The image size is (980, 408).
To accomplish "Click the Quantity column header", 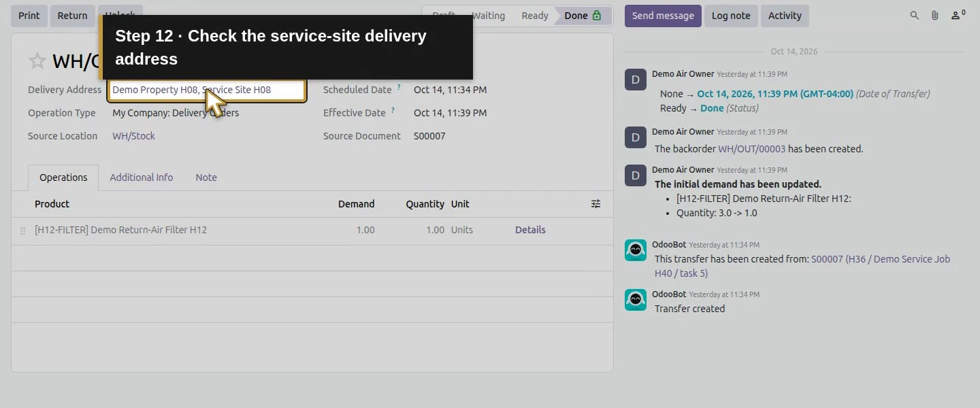I will [x=425, y=204].
